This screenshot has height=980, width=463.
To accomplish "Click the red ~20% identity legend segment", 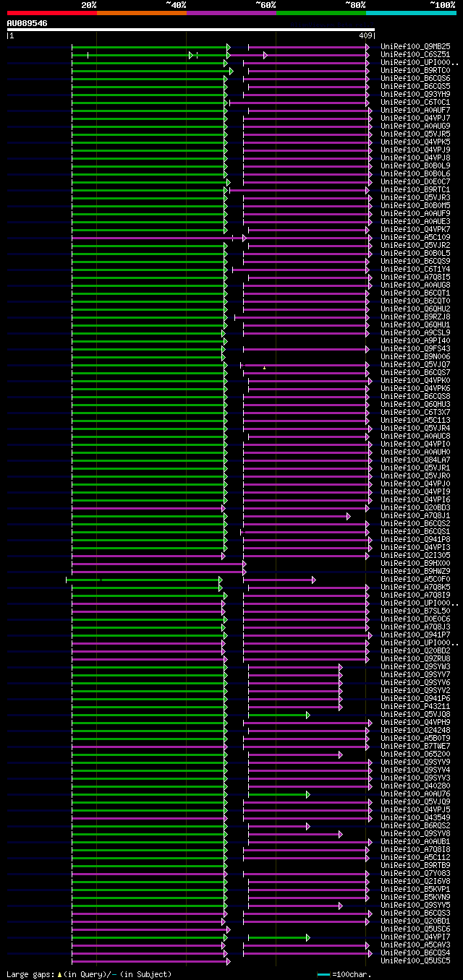I will click(51, 13).
